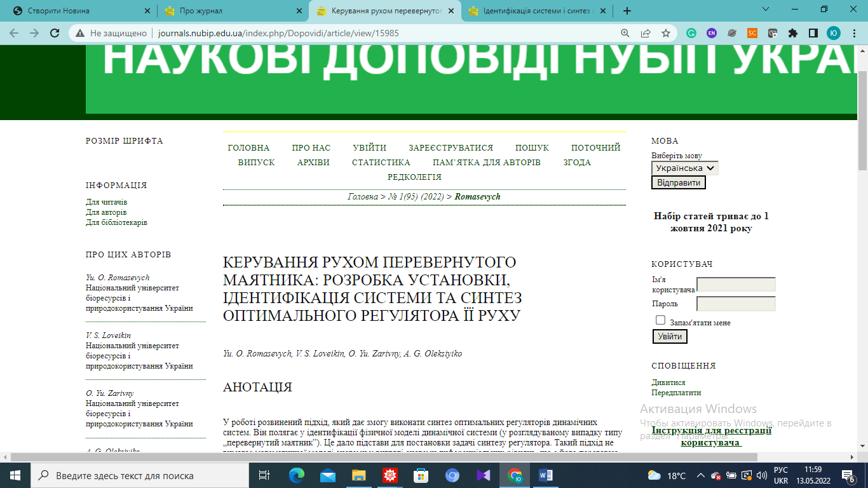
Task: Launch Microsoft Edge from the taskbar
Action: [x=297, y=475]
